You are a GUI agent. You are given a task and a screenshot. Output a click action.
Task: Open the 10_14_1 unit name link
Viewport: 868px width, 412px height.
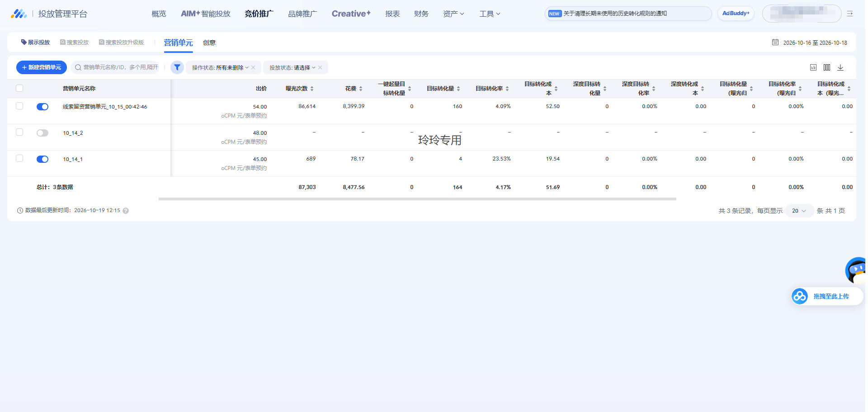pyautogui.click(x=73, y=159)
